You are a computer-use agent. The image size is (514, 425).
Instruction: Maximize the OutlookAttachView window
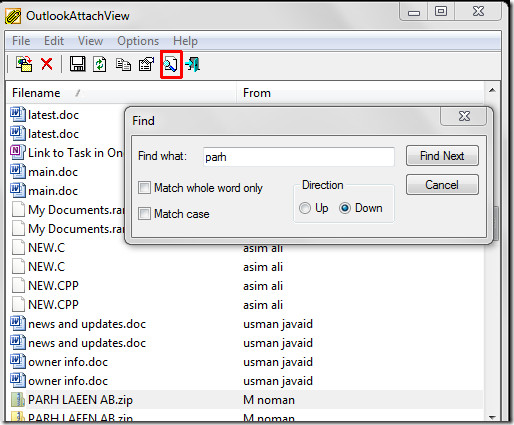click(x=441, y=12)
